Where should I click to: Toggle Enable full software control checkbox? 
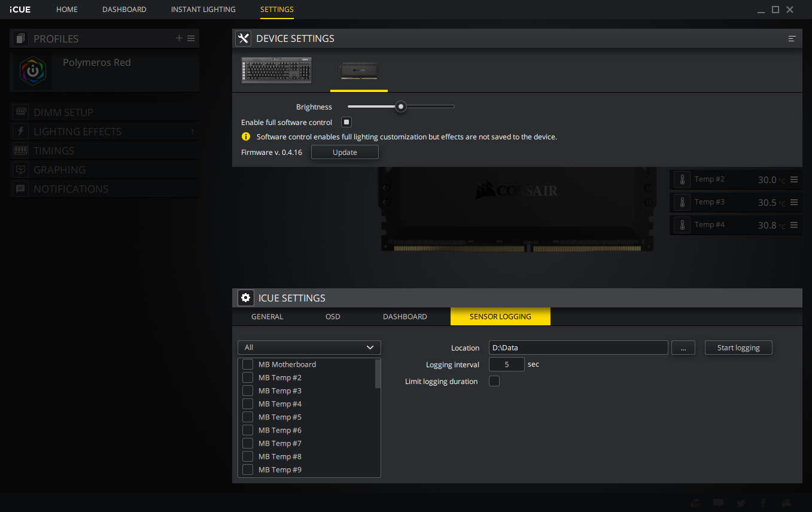click(x=346, y=122)
